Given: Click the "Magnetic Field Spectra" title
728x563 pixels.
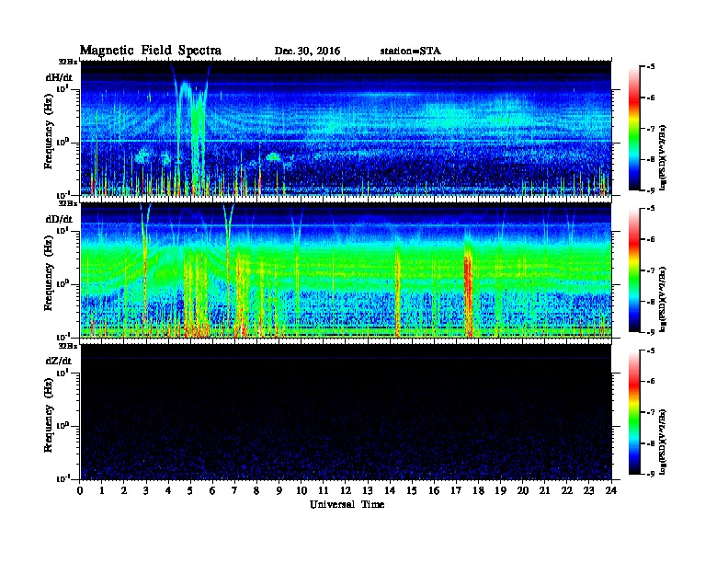Looking at the screenshot, I should [151, 51].
